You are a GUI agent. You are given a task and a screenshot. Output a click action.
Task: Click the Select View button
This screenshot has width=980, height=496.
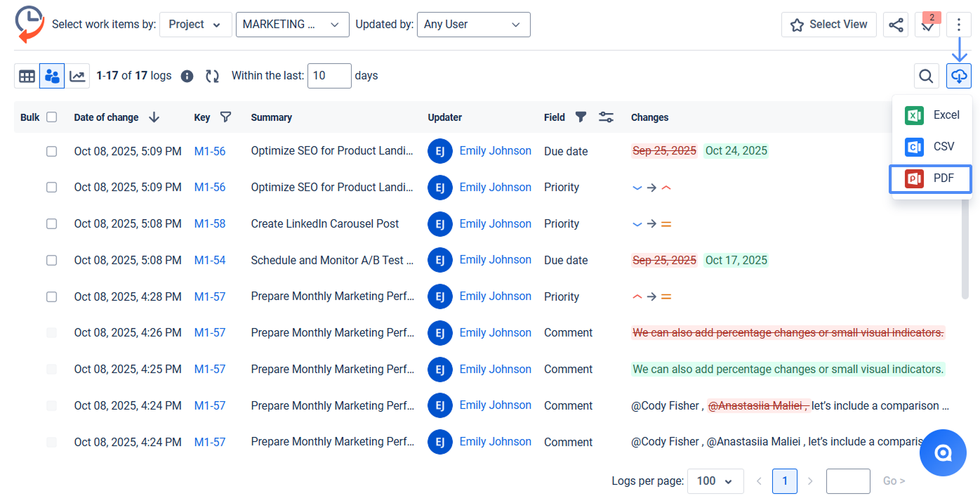coord(829,25)
